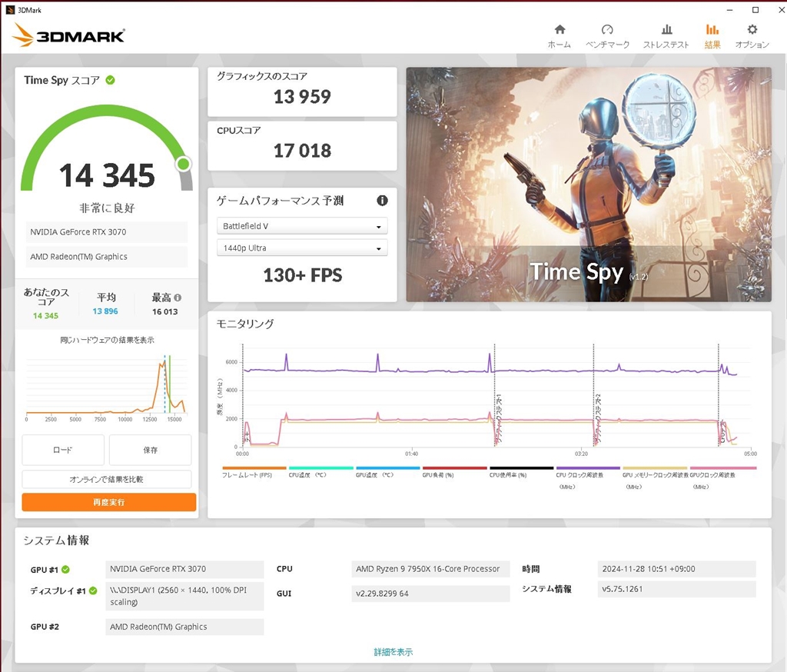Screen dimensions: 787x672
Task: Click green check beside ディスプレイ #1
Action: coord(93,590)
